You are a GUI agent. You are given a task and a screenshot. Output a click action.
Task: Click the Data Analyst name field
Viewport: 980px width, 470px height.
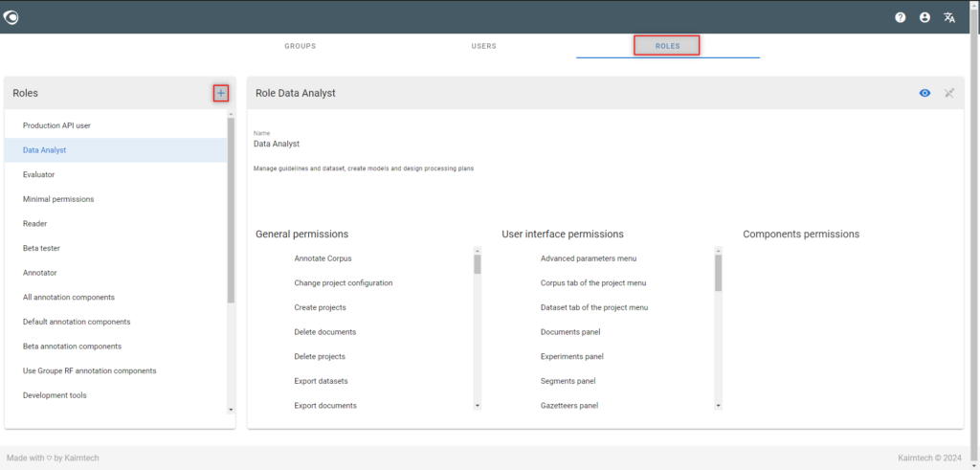pyautogui.click(x=277, y=144)
